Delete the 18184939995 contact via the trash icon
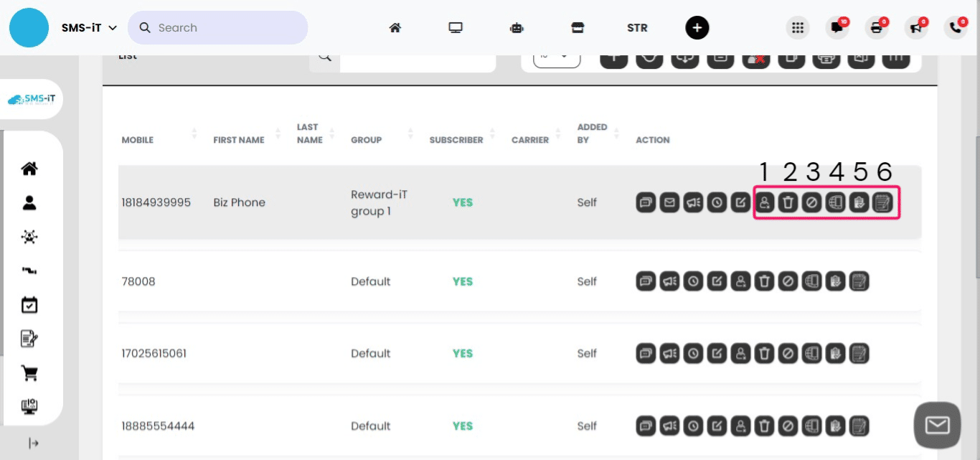Image resolution: width=980 pixels, height=460 pixels. click(x=788, y=203)
